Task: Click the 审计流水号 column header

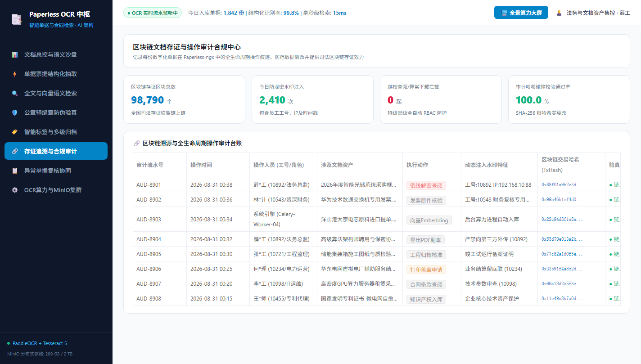Action: pos(160,165)
